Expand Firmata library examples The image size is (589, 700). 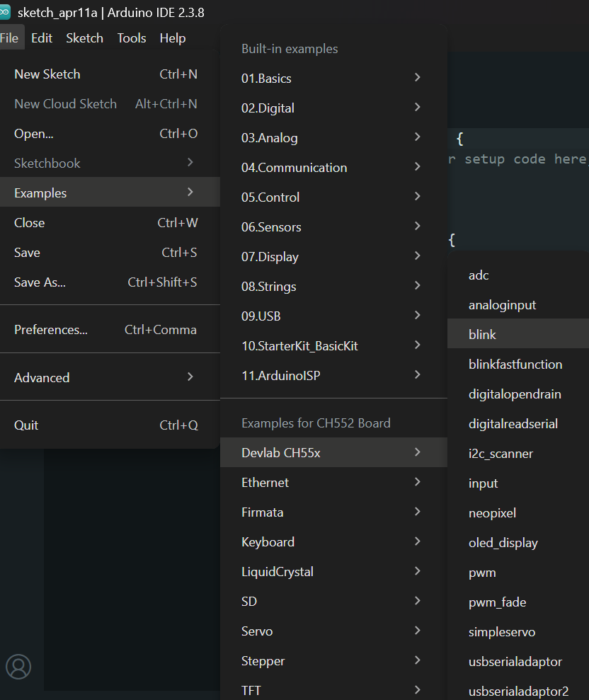coord(333,512)
